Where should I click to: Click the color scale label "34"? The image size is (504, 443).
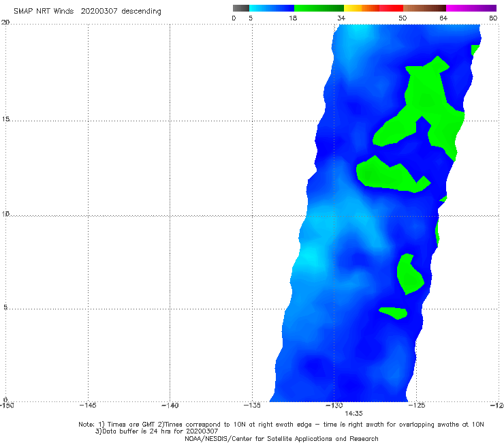point(341,18)
